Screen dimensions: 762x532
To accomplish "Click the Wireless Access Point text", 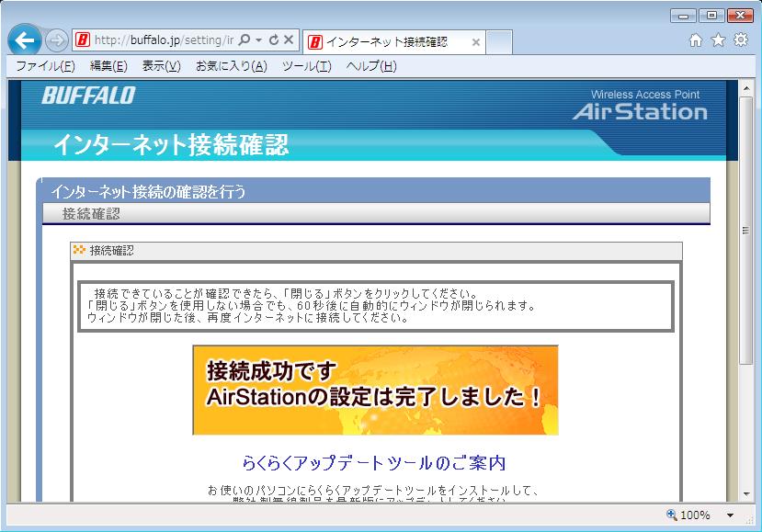I will coord(645,95).
